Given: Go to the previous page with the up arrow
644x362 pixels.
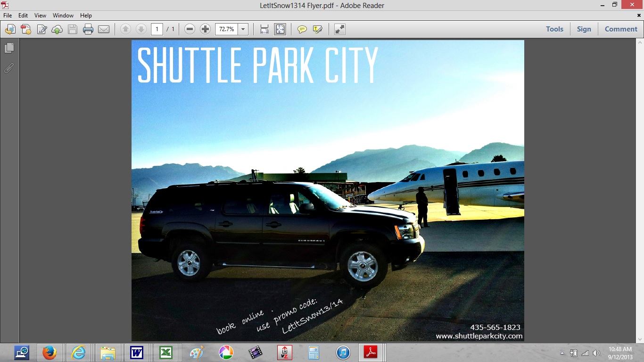Looking at the screenshot, I should click(x=125, y=29).
